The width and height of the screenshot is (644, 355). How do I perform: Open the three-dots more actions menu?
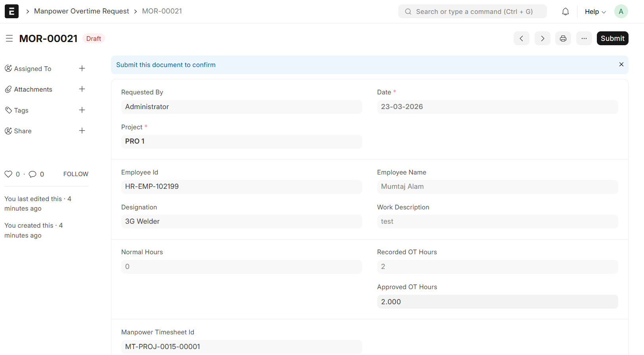584,38
